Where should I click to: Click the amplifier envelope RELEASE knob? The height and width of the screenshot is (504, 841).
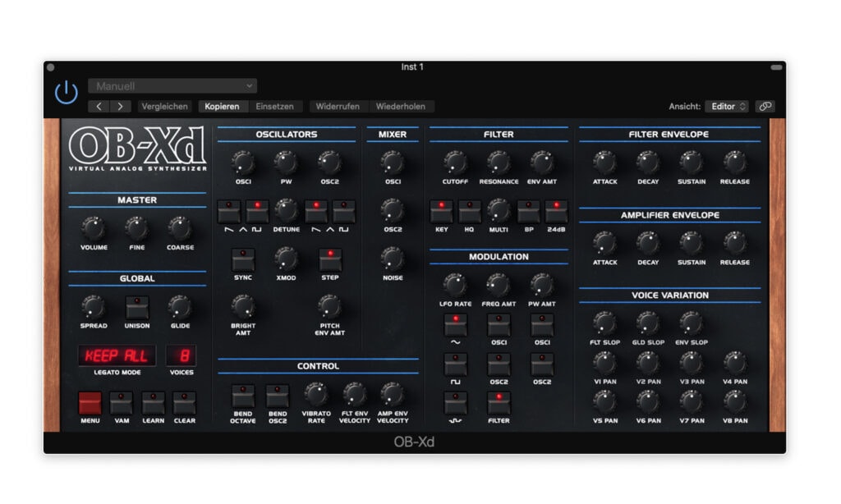coord(735,244)
